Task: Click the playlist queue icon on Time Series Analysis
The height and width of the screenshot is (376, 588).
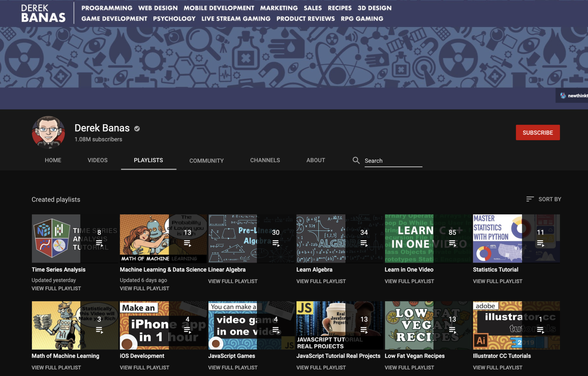Action: (100, 243)
